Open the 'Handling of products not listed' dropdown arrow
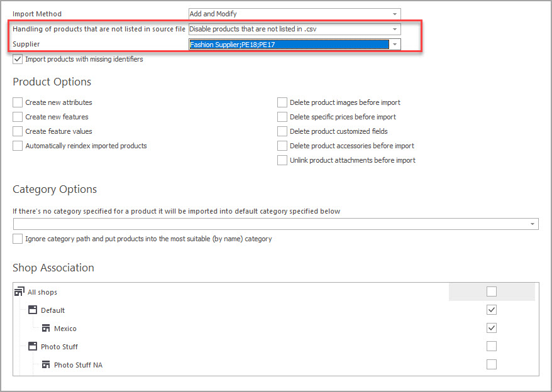 point(395,29)
